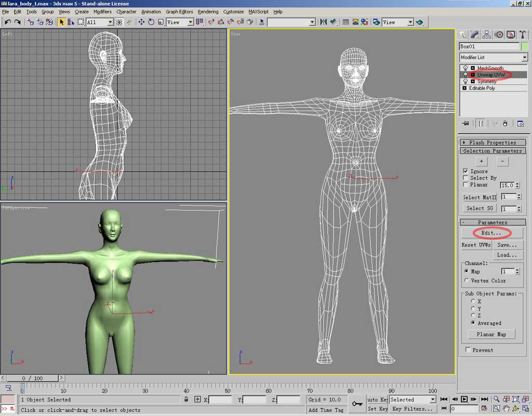The height and width of the screenshot is (416, 532).
Task: Enable the Planar checkbox
Action: coord(465,185)
